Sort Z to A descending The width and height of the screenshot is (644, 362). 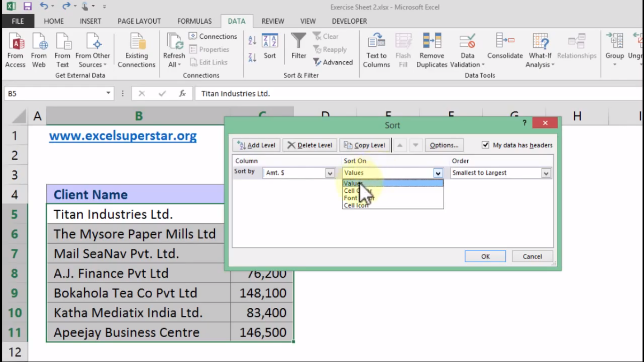point(252,58)
